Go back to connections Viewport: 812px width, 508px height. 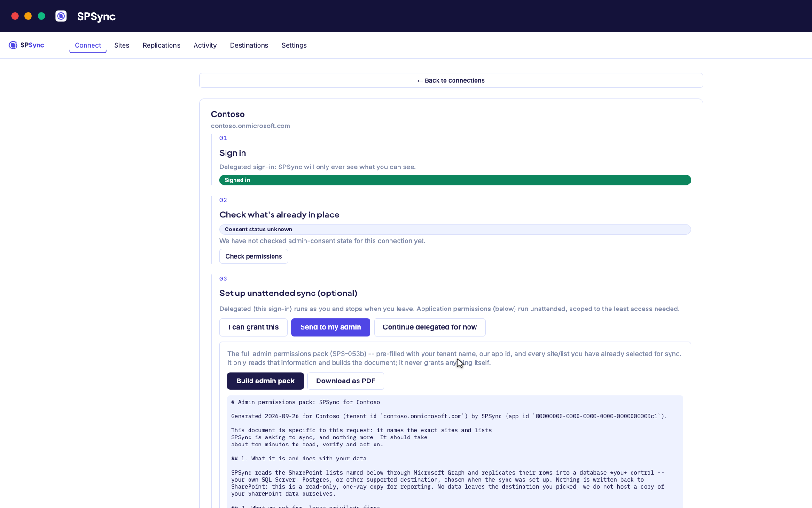tap(451, 80)
